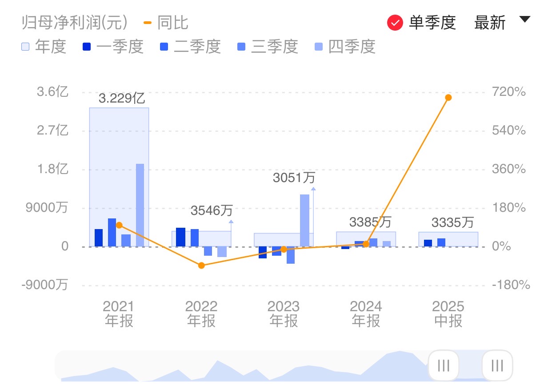Viewport: 552px width, 392px height.
Task: Click the 360% axis value
Action: (509, 169)
